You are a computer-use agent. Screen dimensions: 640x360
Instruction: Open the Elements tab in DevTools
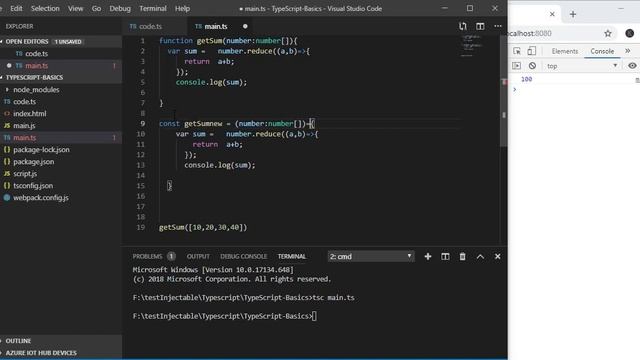pos(565,51)
